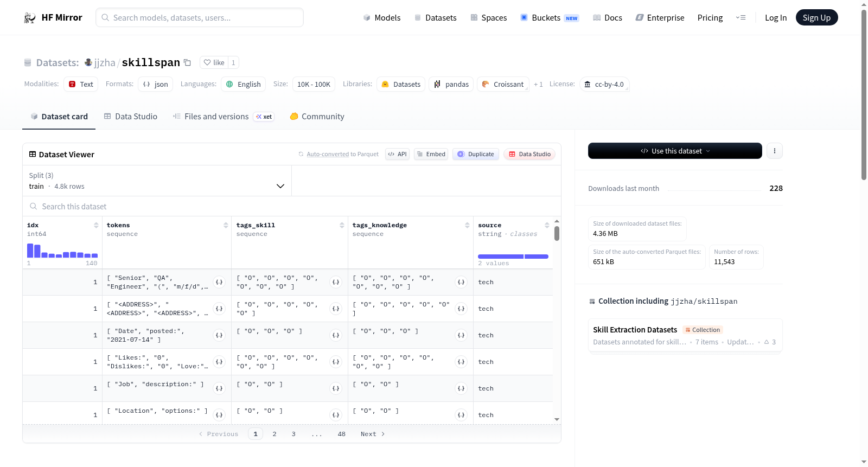The width and height of the screenshot is (868, 467).
Task: Expand tags_skill JSON in Date posted row
Action: click(336, 335)
